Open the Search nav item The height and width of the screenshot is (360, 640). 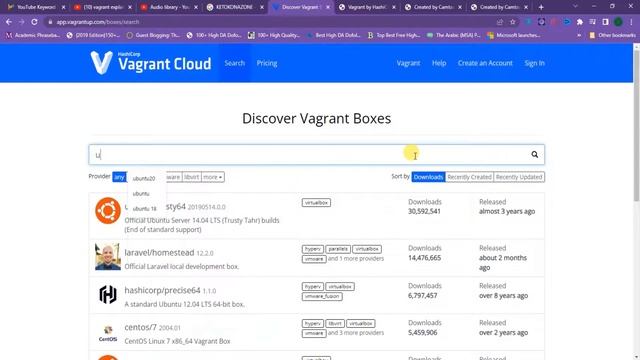pos(234,63)
